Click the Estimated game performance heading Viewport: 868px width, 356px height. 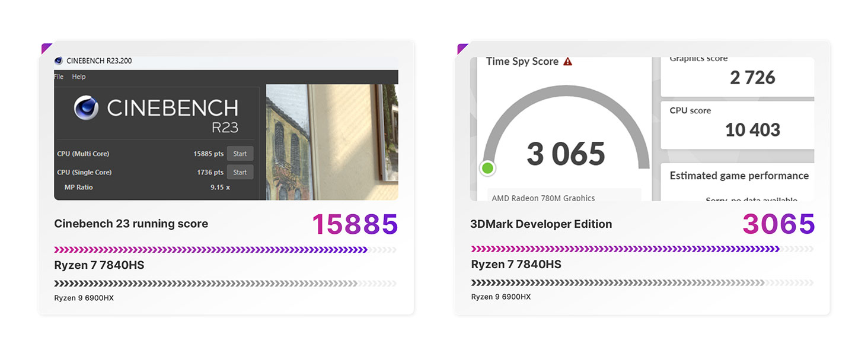(739, 176)
